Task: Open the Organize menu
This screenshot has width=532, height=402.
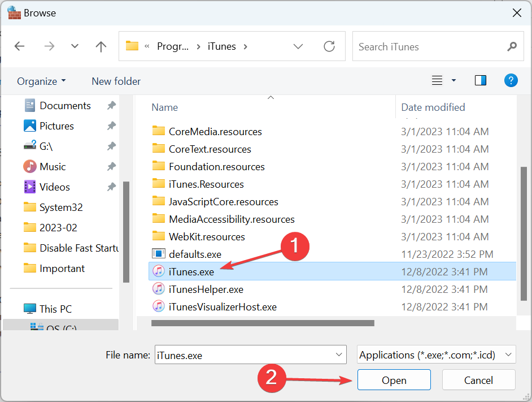Action: pyautogui.click(x=41, y=81)
